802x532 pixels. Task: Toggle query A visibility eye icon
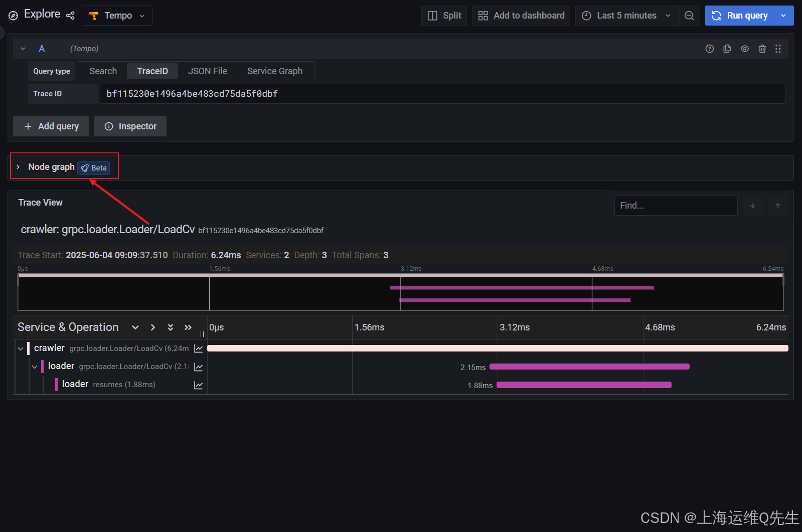pos(745,49)
